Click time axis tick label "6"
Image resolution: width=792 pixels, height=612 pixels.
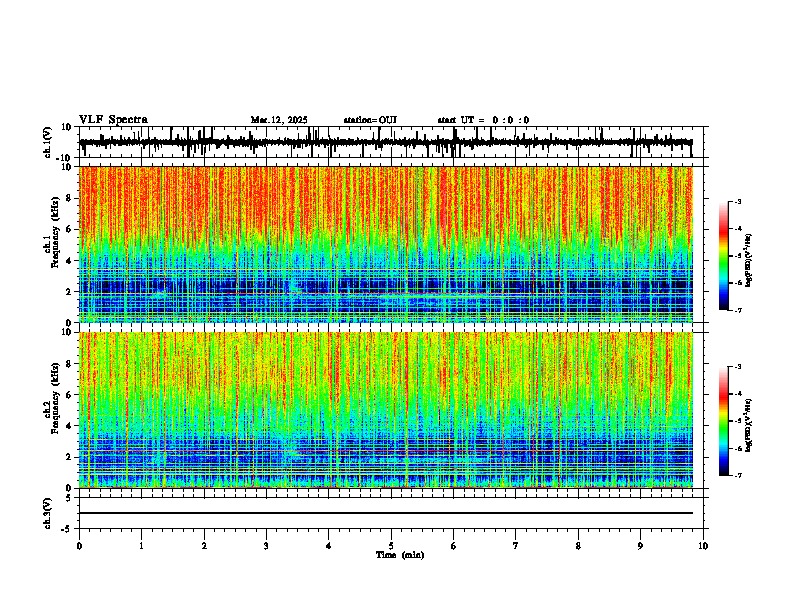(x=454, y=546)
